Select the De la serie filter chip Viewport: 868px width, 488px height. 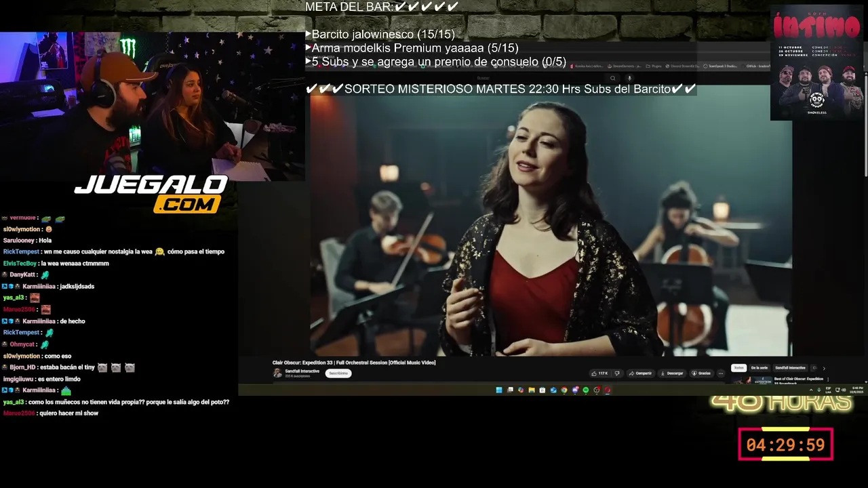[759, 367]
